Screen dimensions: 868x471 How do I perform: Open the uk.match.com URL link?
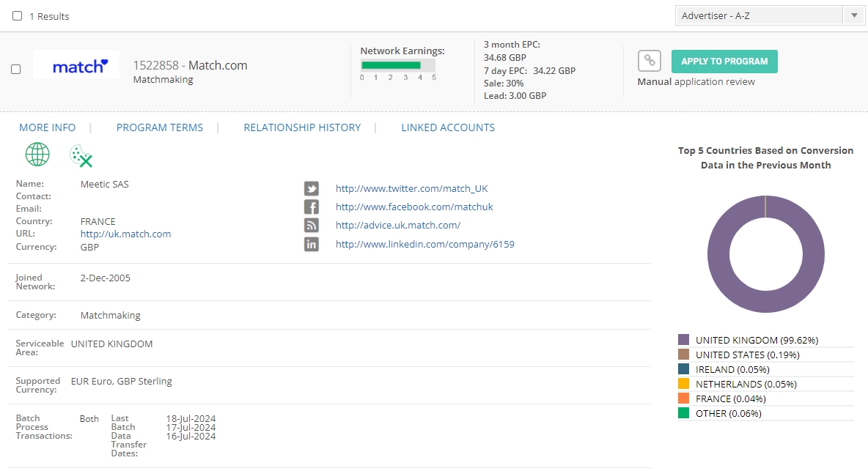tap(125, 234)
